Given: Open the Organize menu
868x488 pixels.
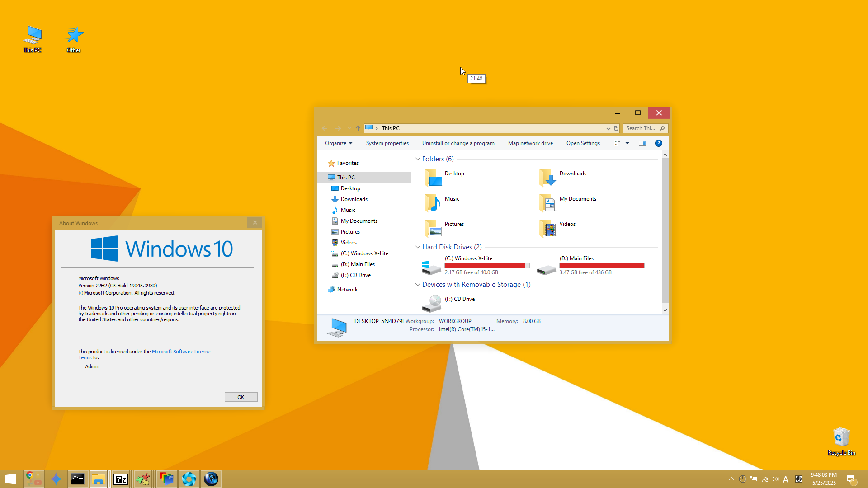Looking at the screenshot, I should [x=338, y=143].
